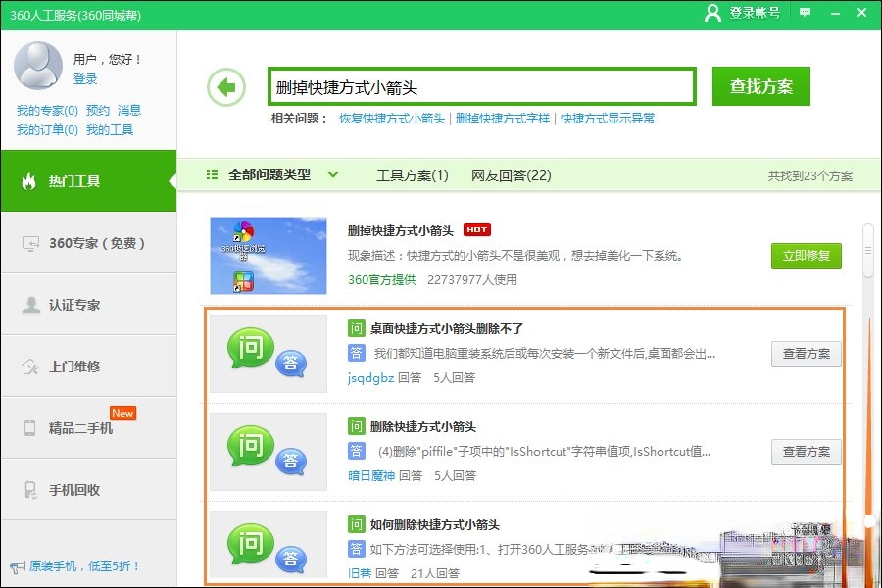Click related question 快捷方式显示异常
Screen dimensions: 882x588
pos(608,119)
